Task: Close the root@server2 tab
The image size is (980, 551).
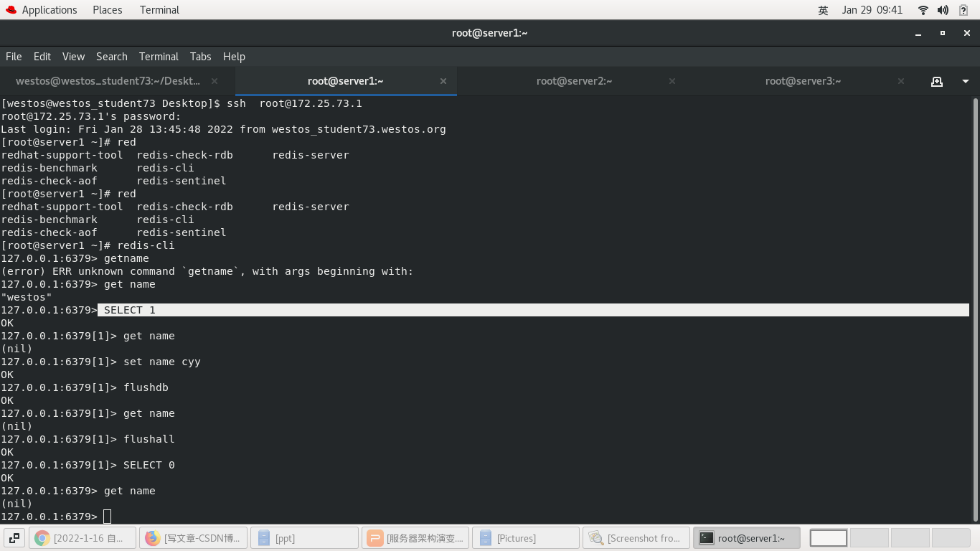Action: (x=672, y=81)
